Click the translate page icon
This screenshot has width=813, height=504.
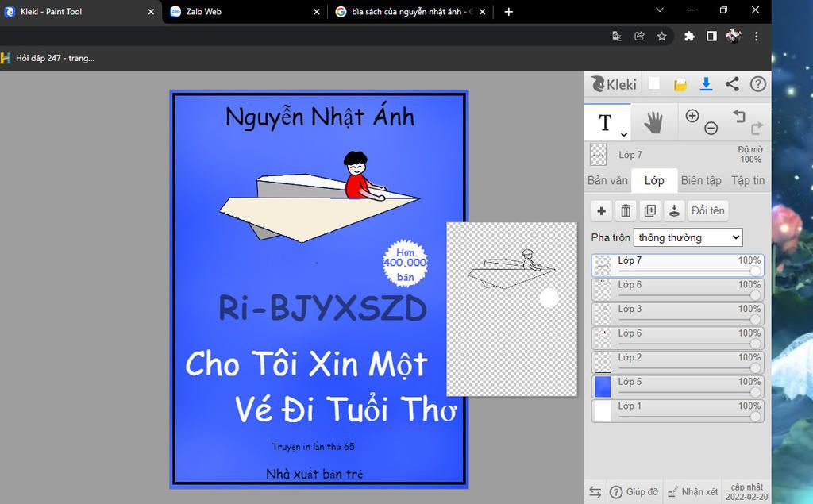617,37
